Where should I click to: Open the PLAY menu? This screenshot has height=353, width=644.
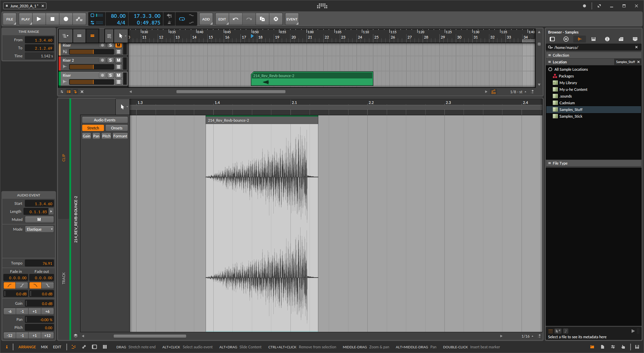pos(25,19)
